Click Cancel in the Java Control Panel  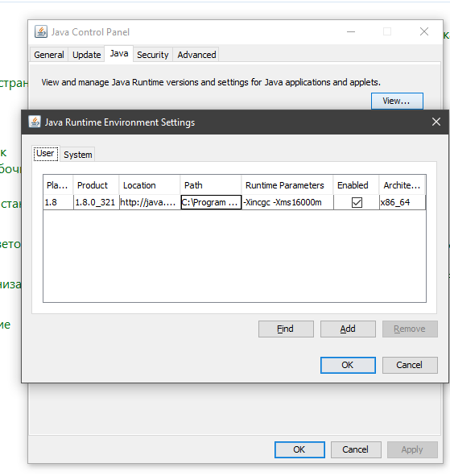tap(356, 449)
